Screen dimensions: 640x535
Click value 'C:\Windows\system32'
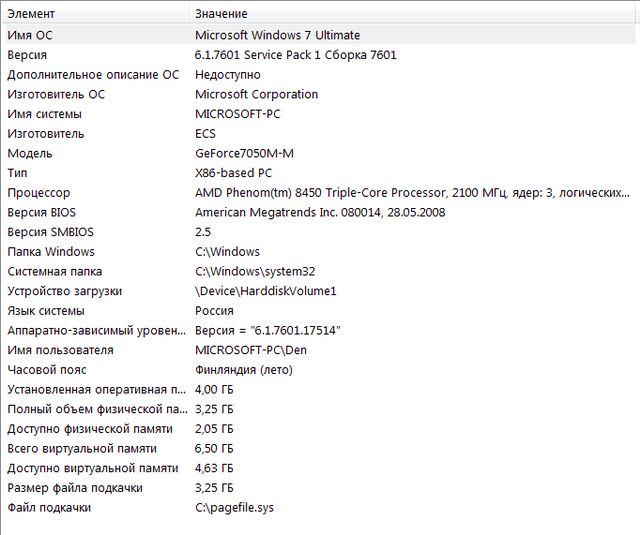[255, 272]
